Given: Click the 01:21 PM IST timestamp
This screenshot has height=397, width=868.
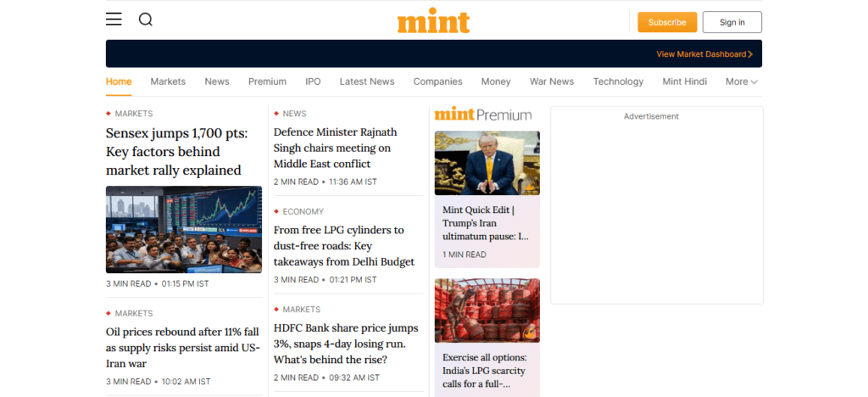Looking at the screenshot, I should (353, 280).
